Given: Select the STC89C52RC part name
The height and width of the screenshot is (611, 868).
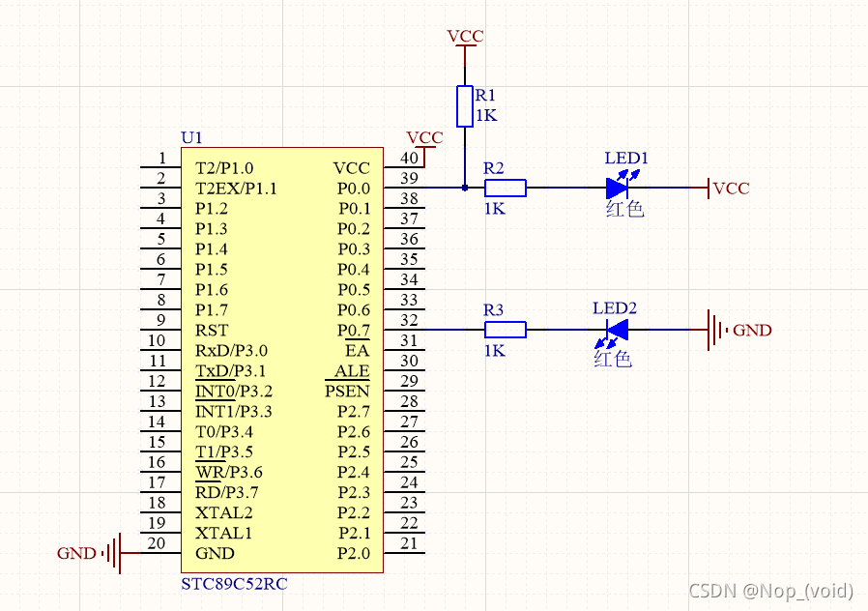Looking at the screenshot, I should click(234, 584).
